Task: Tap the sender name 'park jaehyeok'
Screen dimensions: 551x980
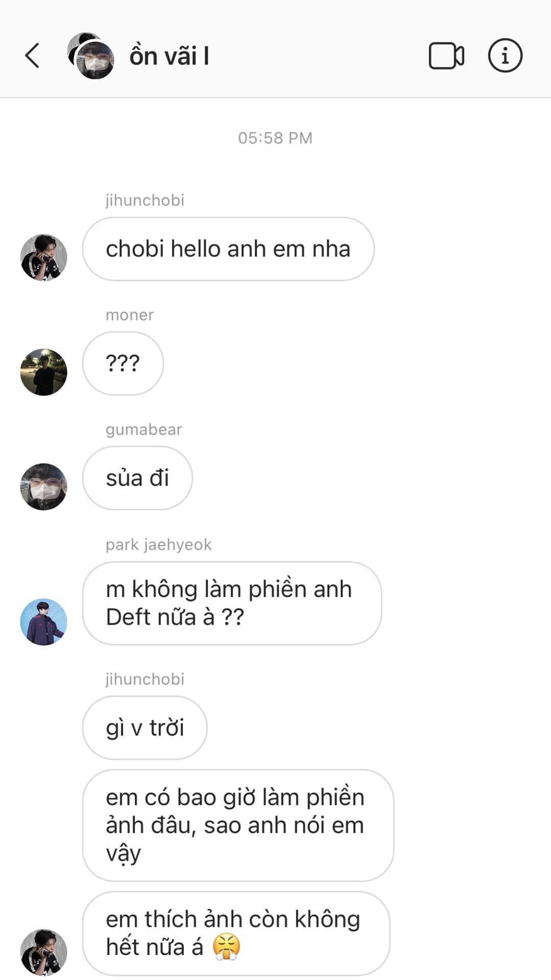Action: click(x=158, y=545)
